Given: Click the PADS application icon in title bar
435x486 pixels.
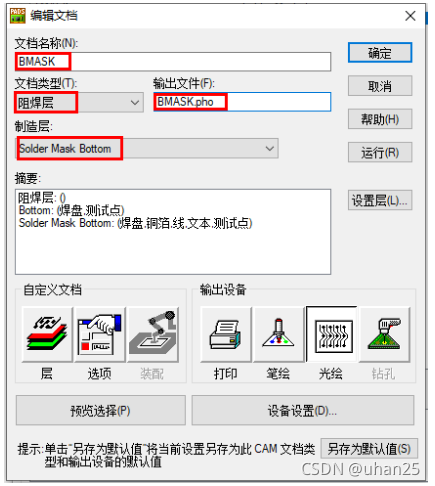Looking at the screenshot, I should point(18,16).
